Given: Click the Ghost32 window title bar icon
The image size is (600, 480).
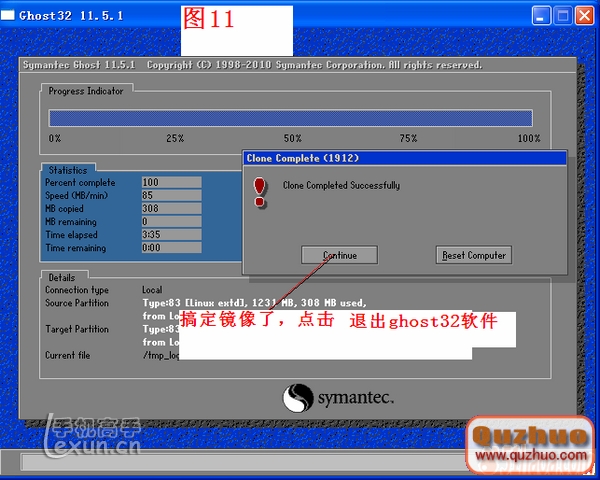Looking at the screenshot, I should pos(8,15).
